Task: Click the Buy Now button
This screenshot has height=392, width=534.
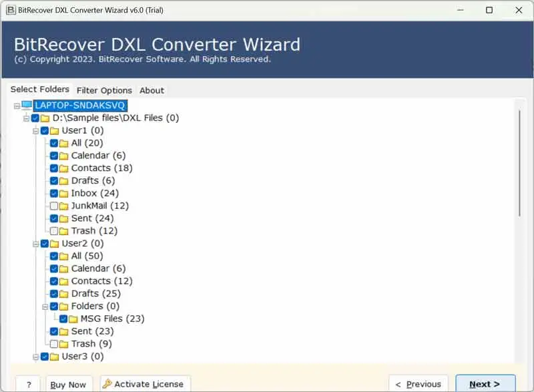Action: [x=68, y=384]
